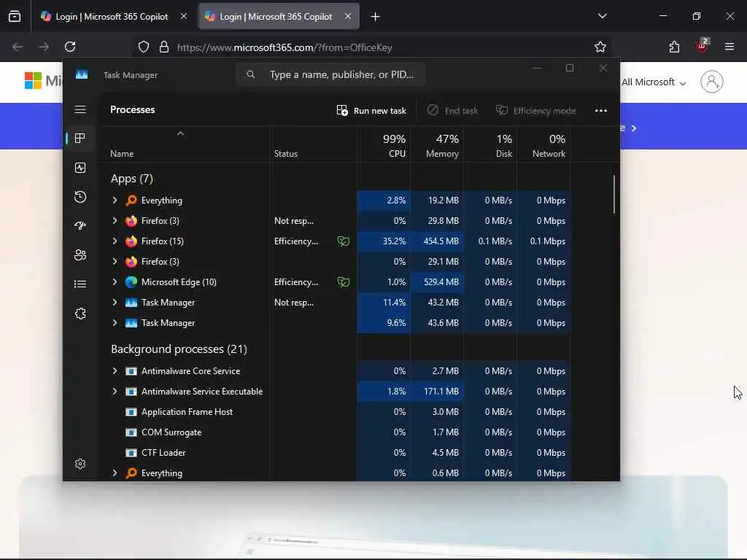Expand the Firefox (3) row with 29.1 MB
Screen dimensions: 747x560
pos(115,262)
